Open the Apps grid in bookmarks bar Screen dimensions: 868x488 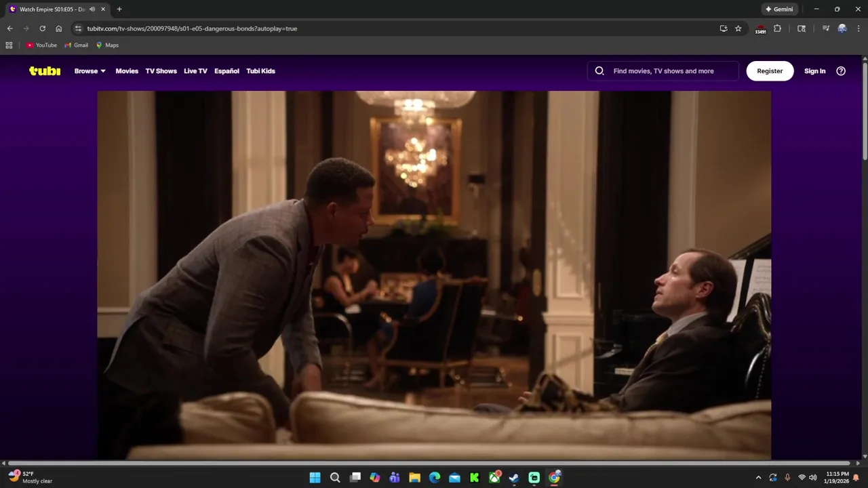coord(9,45)
